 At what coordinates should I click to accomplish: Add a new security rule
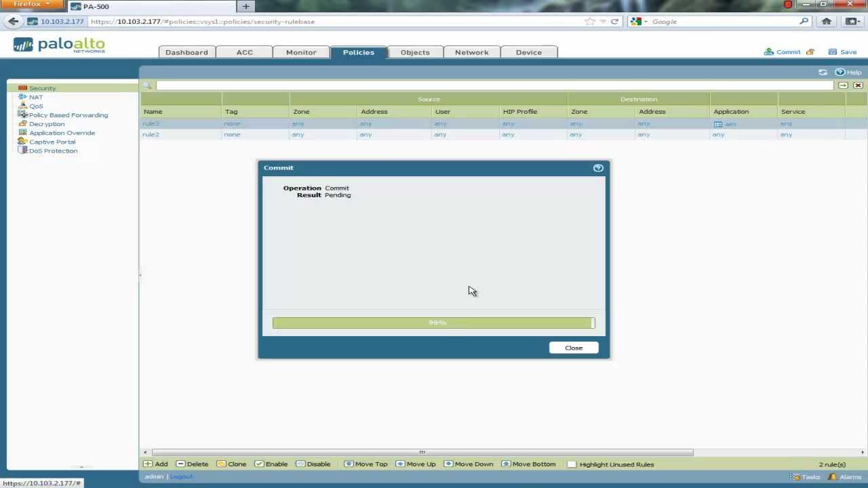(155, 464)
